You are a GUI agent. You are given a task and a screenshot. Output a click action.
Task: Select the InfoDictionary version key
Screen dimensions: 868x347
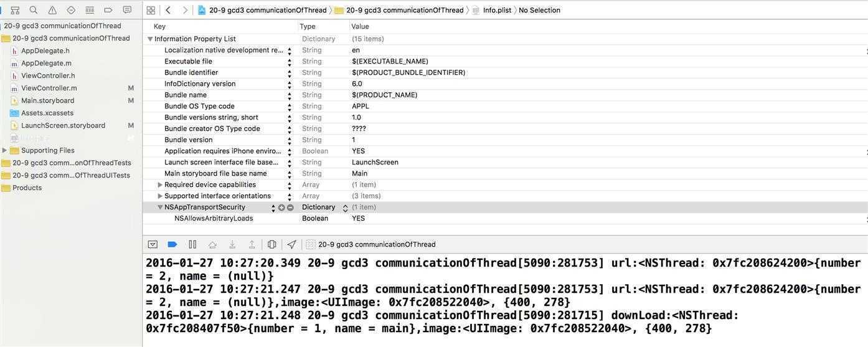coord(200,84)
